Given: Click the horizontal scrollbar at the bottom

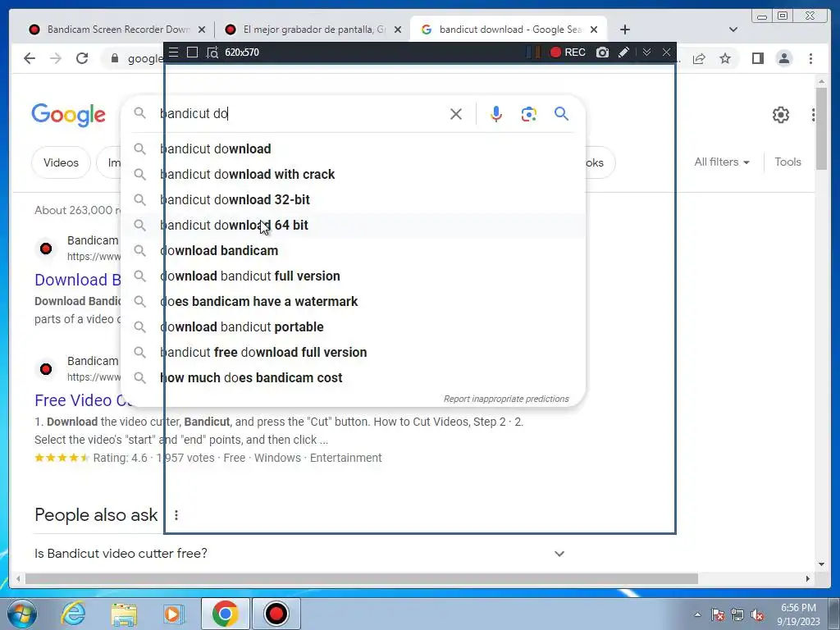Looking at the screenshot, I should 362,578.
